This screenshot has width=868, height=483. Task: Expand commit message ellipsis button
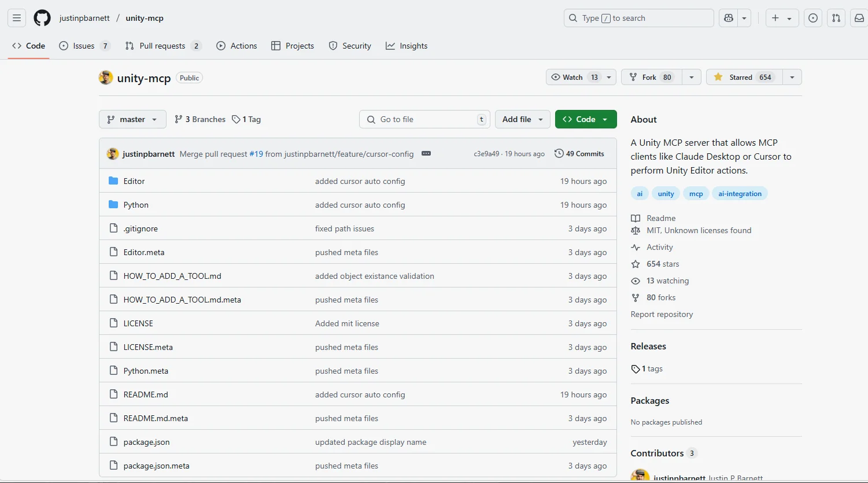coord(426,154)
